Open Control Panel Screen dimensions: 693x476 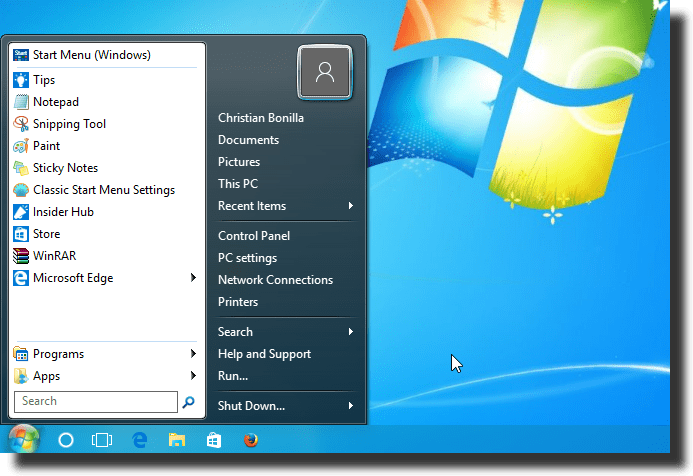[254, 236]
